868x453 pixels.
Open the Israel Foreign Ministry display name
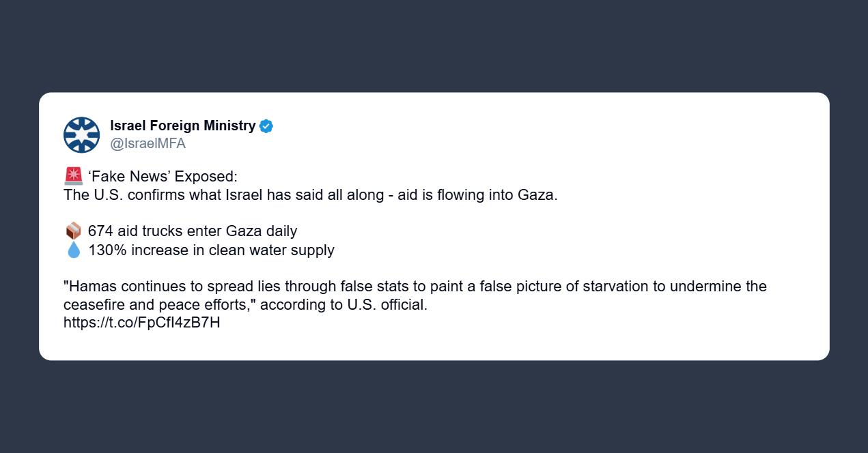182,126
